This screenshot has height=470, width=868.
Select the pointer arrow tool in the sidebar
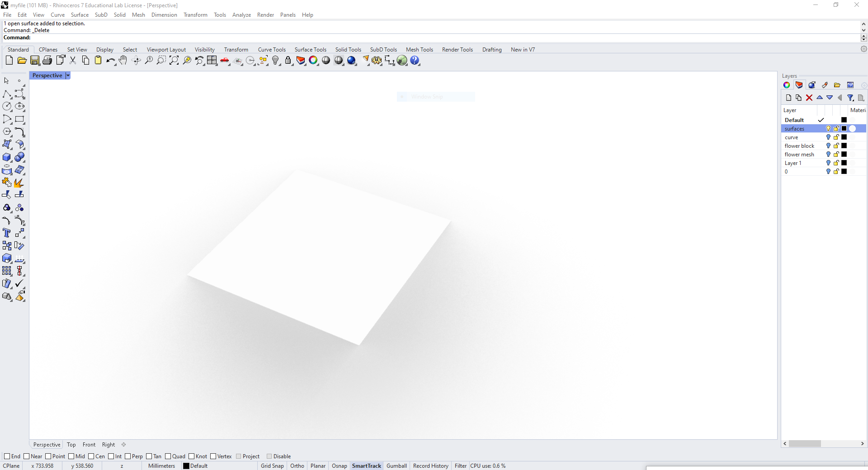(x=7, y=81)
